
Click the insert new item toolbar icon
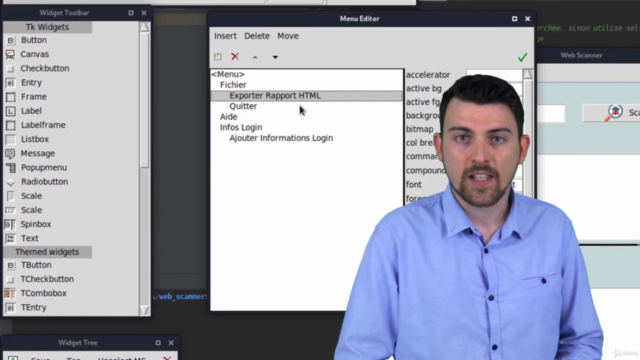pos(218,57)
